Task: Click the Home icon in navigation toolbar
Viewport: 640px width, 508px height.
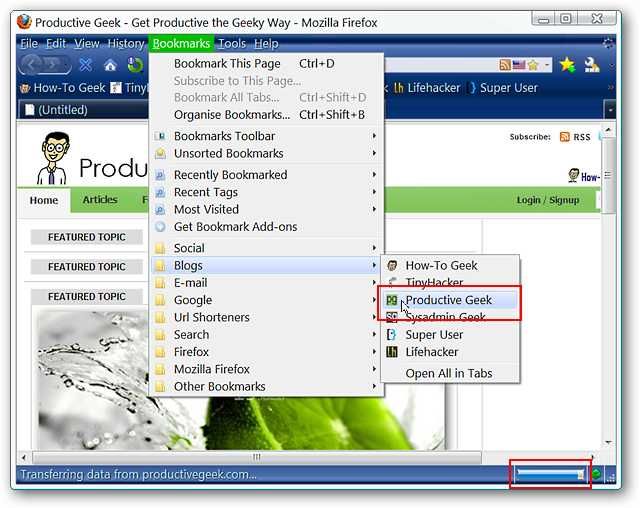Action: pos(110,65)
